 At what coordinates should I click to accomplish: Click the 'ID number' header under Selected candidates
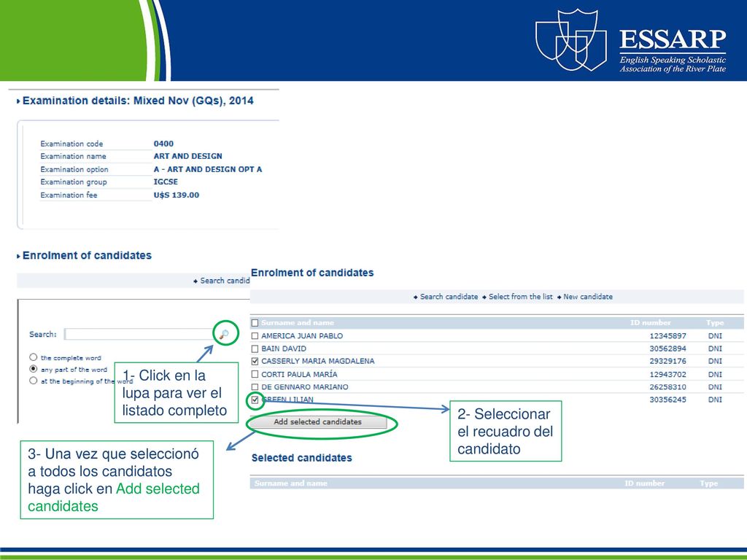tap(644, 483)
